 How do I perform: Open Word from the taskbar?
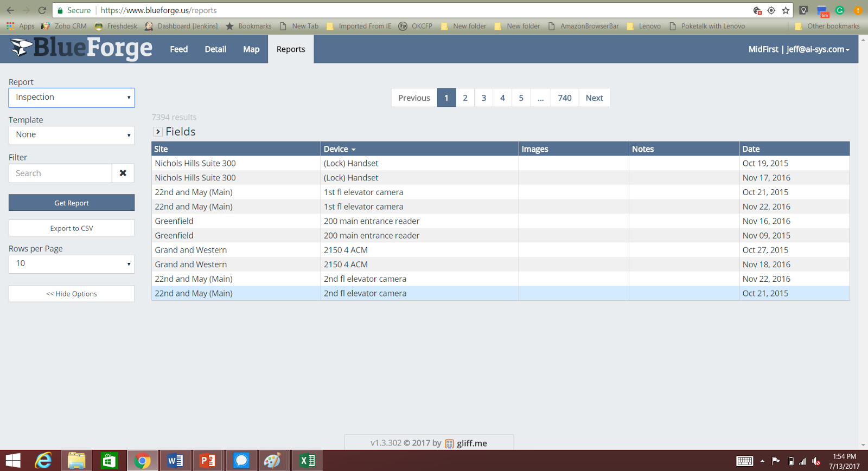tap(175, 461)
